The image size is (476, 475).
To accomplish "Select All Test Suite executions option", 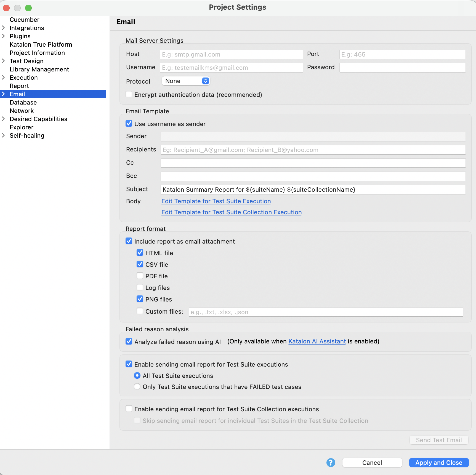I will click(137, 376).
